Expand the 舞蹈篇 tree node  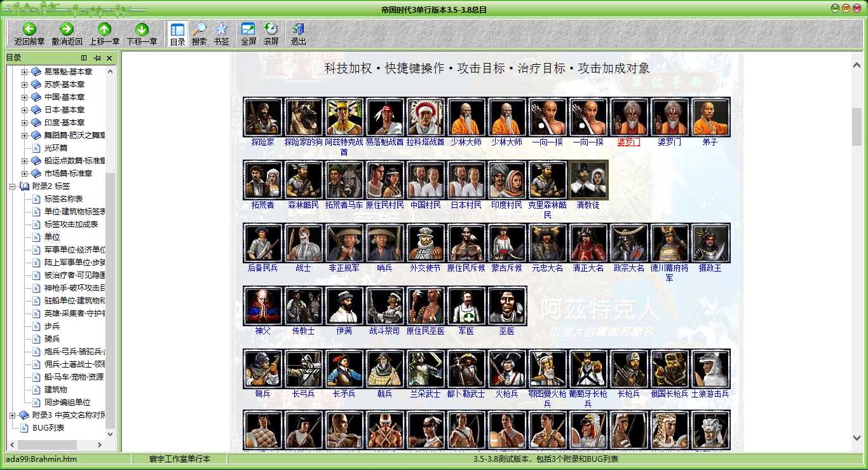[24, 135]
